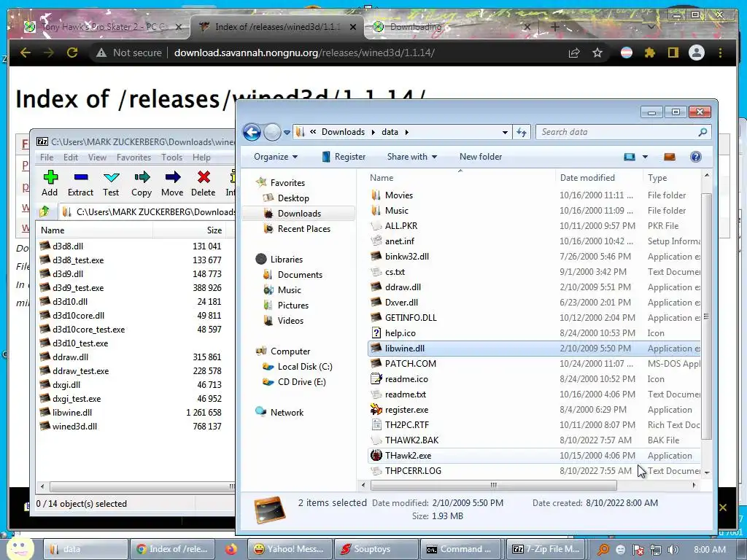This screenshot has height=560, width=747.
Task: Open a new Chrome tab
Action: (554, 27)
